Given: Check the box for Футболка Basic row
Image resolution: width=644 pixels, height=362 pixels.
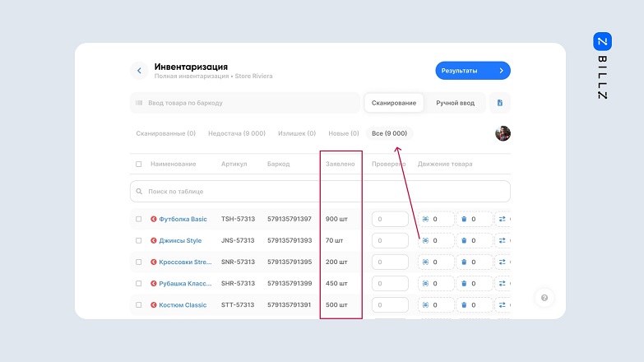Looking at the screenshot, I should click(x=138, y=219).
